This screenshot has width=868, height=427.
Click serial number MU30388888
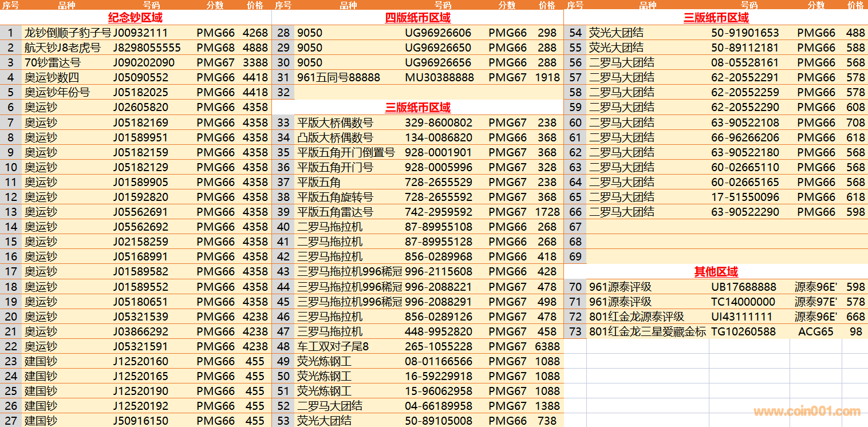[x=439, y=77]
